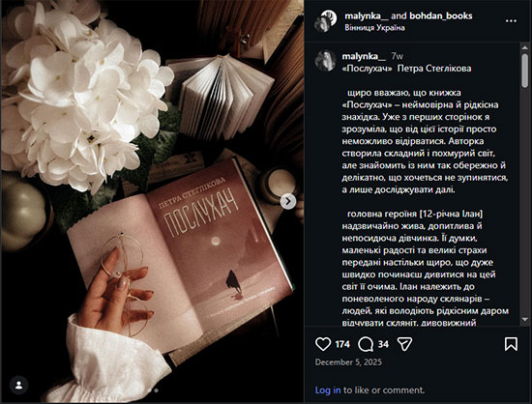532x404 pixels.
Task: Open malynka__ avatar beside the caption
Action: pos(325,61)
